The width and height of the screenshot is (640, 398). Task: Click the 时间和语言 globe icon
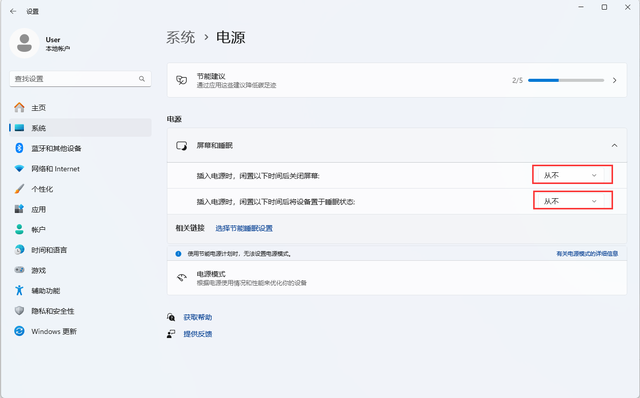point(19,250)
